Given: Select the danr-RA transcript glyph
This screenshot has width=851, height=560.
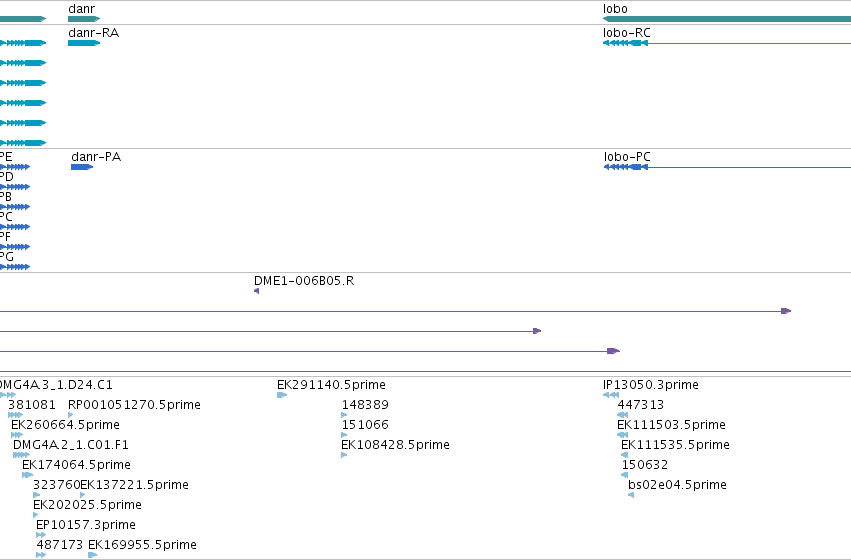Looking at the screenshot, I should click(84, 43).
